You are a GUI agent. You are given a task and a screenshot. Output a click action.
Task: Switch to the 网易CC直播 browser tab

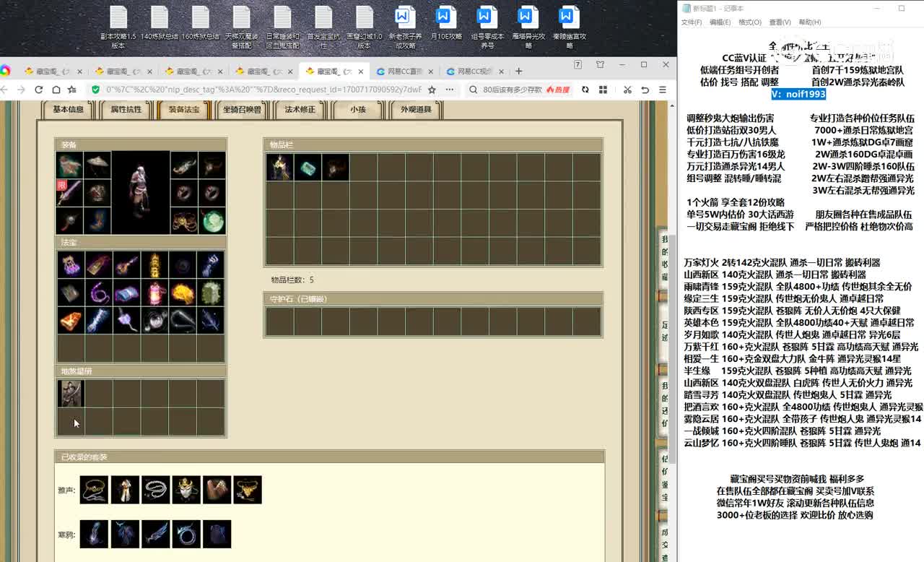click(404, 71)
